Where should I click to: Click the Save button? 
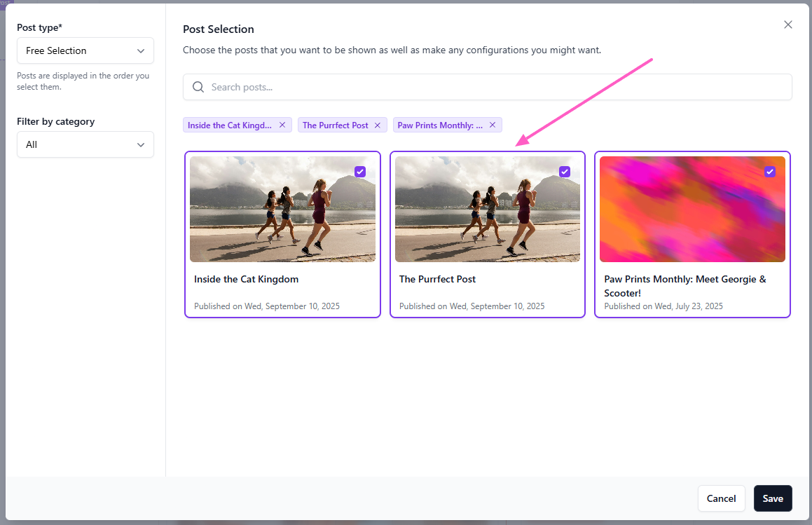tap(773, 498)
